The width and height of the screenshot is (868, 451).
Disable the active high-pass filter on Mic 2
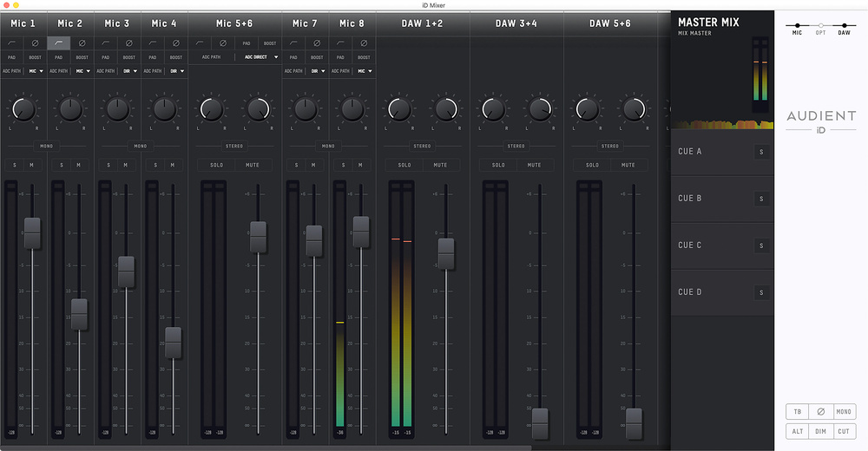pos(58,42)
